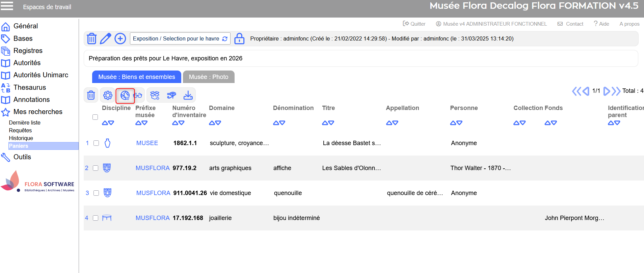644x273 pixels.
Task: Click the box with arrow icon in the list toolbar
Action: pyautogui.click(x=155, y=95)
